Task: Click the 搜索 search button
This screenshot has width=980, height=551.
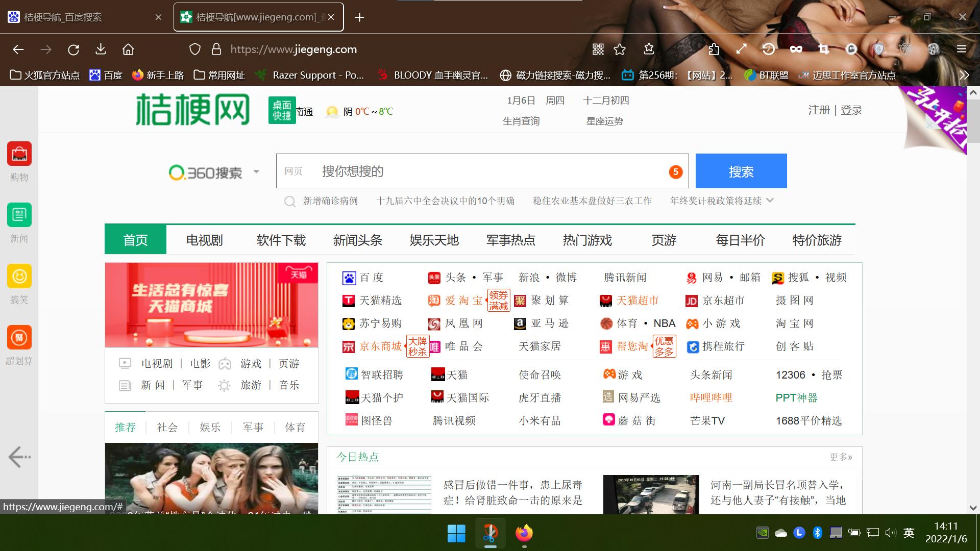Action: [741, 171]
